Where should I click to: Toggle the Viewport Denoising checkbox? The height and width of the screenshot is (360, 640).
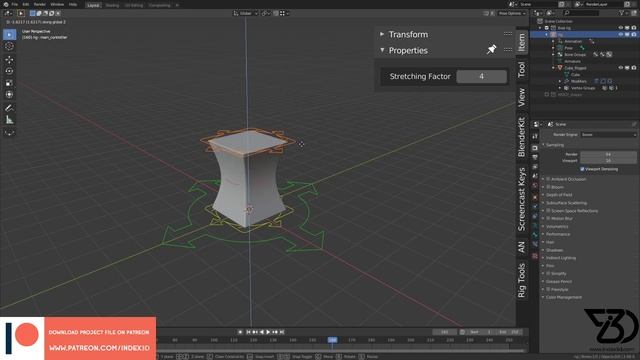(x=582, y=169)
